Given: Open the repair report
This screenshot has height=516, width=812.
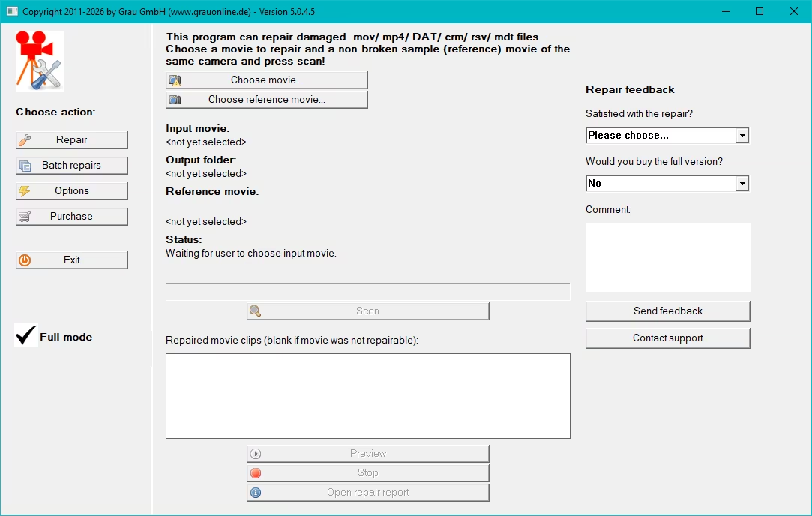Looking at the screenshot, I should [x=367, y=492].
